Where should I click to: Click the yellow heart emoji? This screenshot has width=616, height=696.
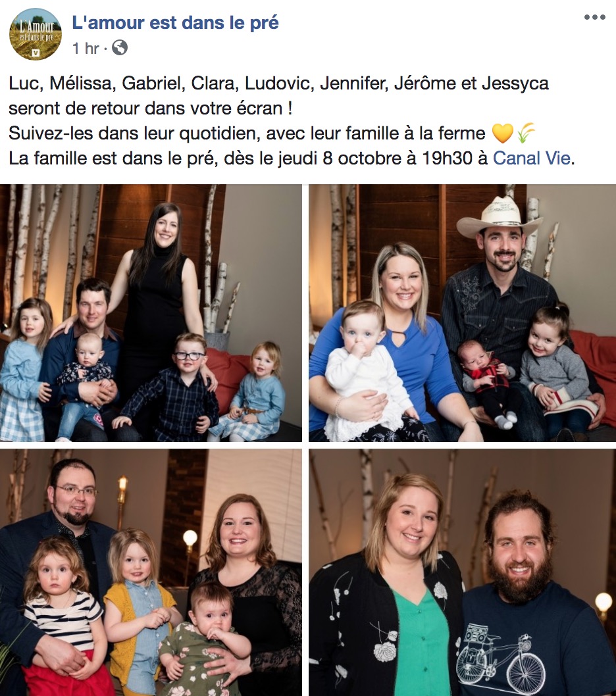click(503, 133)
